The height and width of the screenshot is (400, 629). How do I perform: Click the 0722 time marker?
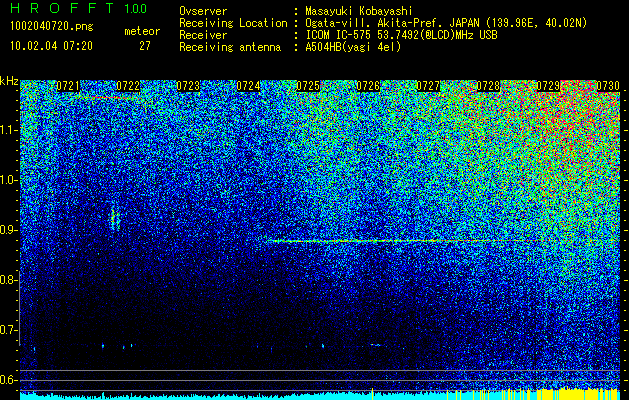click(128, 86)
